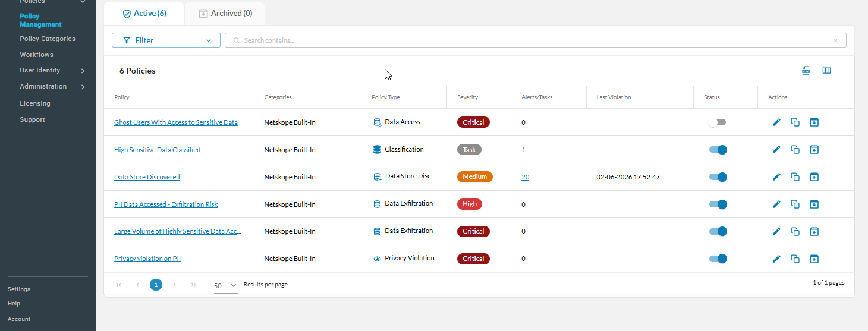Duplicate the Ghost Users With Access policy
Screen dimensions: 868x331
(x=795, y=122)
